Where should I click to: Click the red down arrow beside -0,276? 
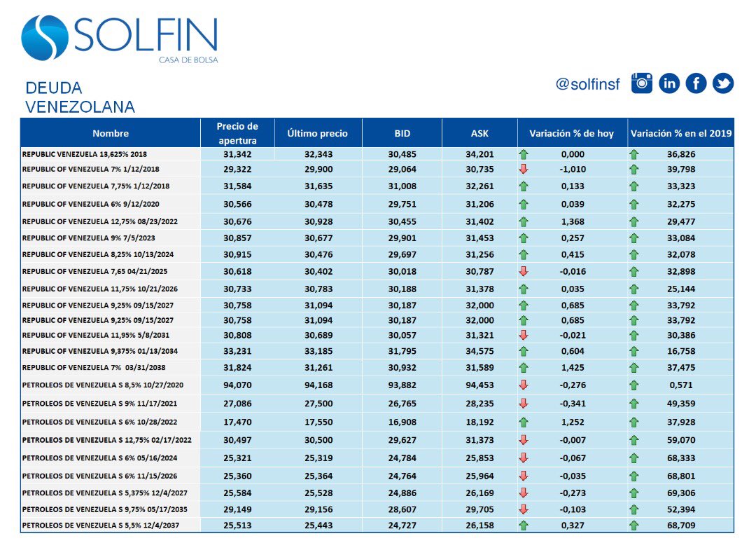click(524, 385)
